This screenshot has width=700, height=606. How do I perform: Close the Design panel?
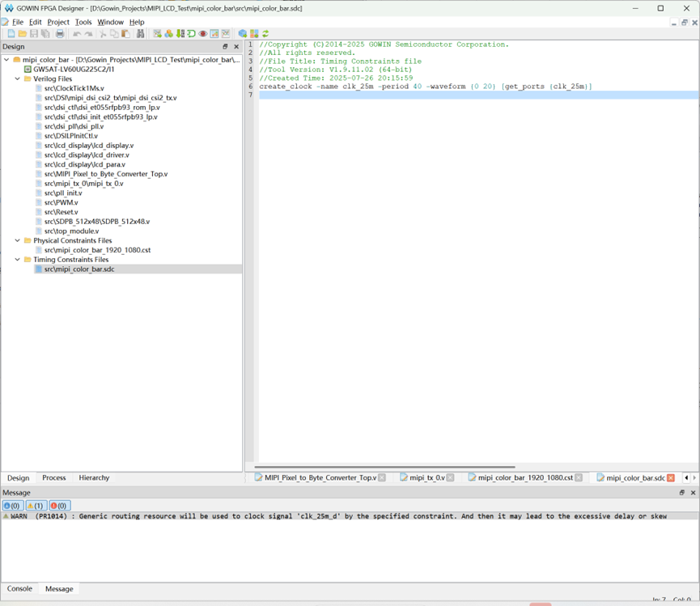pos(236,46)
